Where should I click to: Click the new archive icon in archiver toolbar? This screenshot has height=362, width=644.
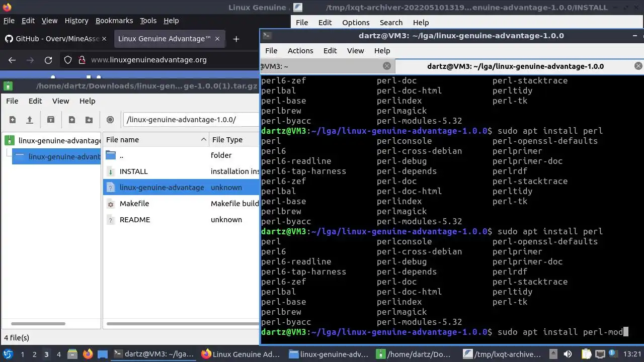(x=13, y=120)
